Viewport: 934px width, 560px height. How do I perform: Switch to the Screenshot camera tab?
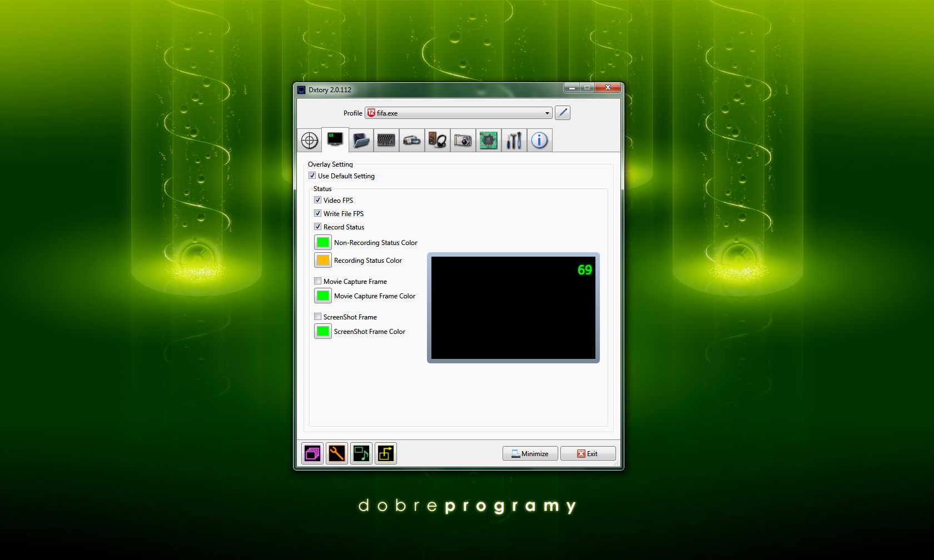pos(463,140)
